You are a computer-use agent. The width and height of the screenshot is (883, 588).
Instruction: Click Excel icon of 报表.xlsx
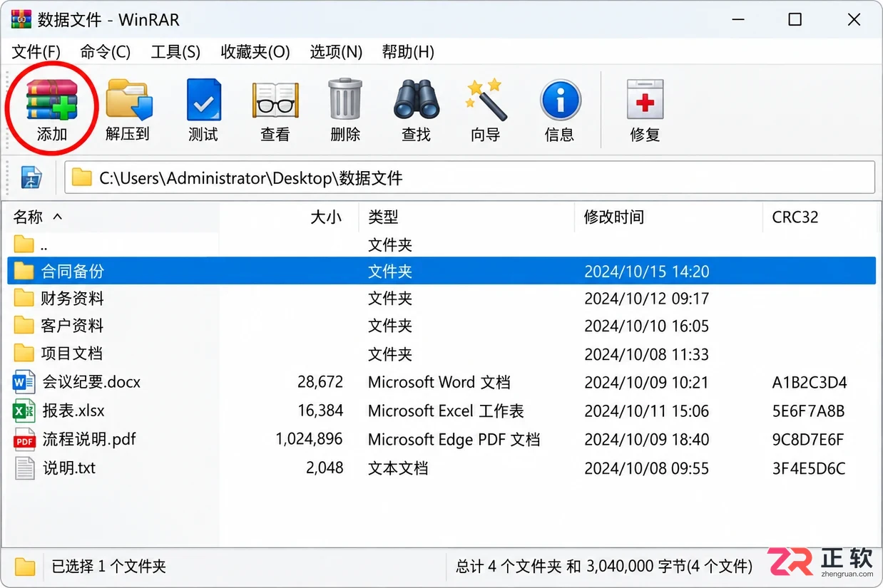24,411
